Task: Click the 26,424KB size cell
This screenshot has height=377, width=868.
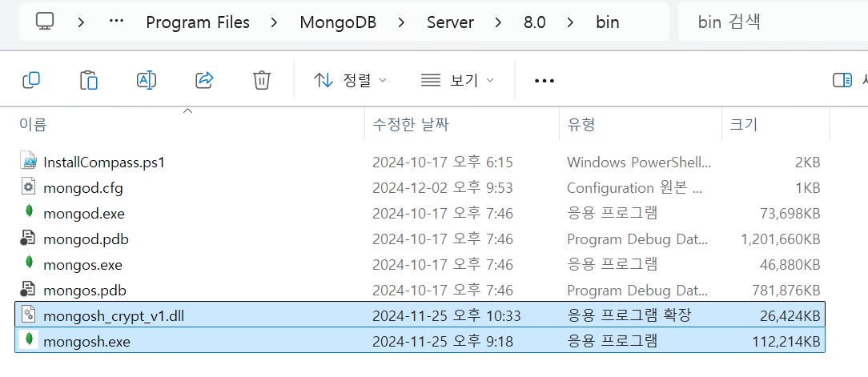Action: click(x=789, y=316)
